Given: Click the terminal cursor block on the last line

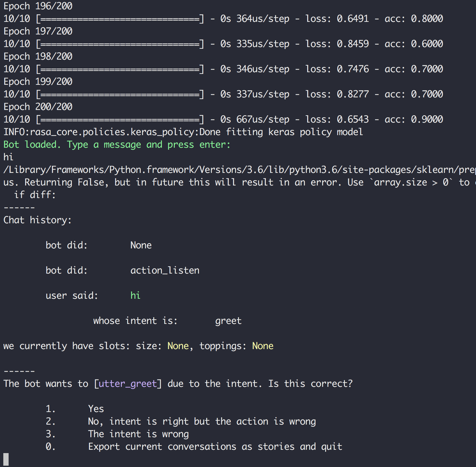Looking at the screenshot, I should click(x=6, y=459).
